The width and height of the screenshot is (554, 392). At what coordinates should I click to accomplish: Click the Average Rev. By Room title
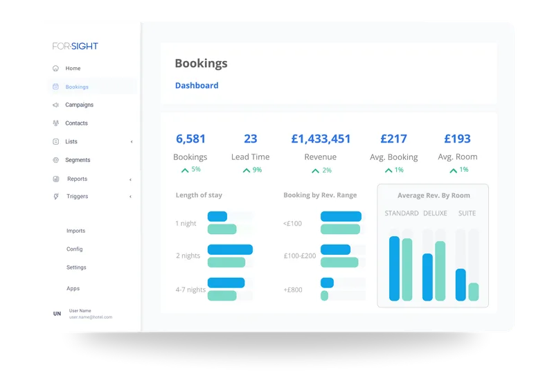tap(434, 195)
